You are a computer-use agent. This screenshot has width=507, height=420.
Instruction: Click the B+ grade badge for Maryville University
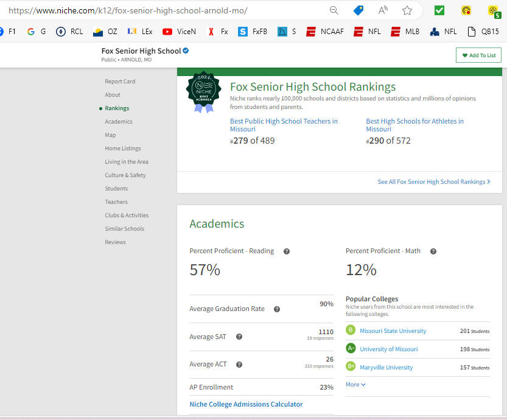[351, 366]
